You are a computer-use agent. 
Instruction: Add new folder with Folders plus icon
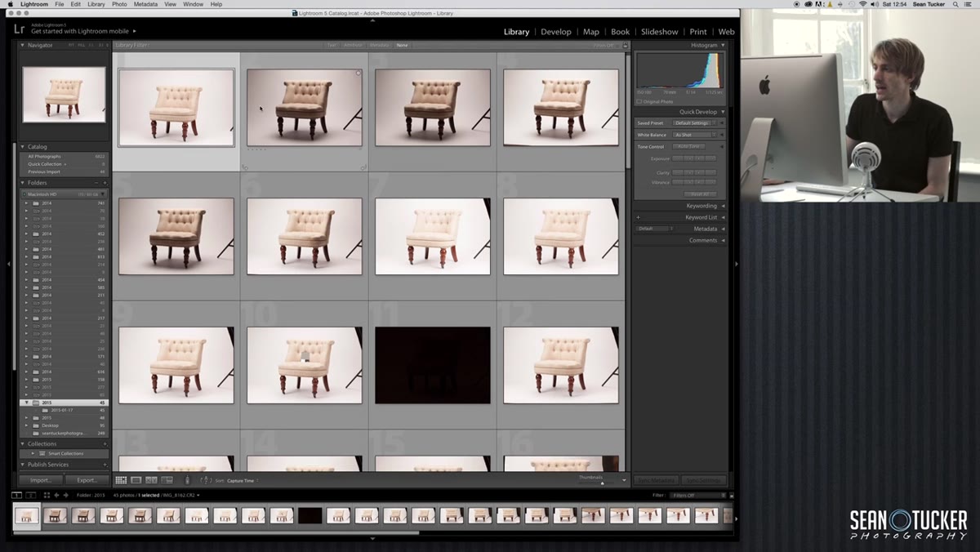[x=105, y=183]
